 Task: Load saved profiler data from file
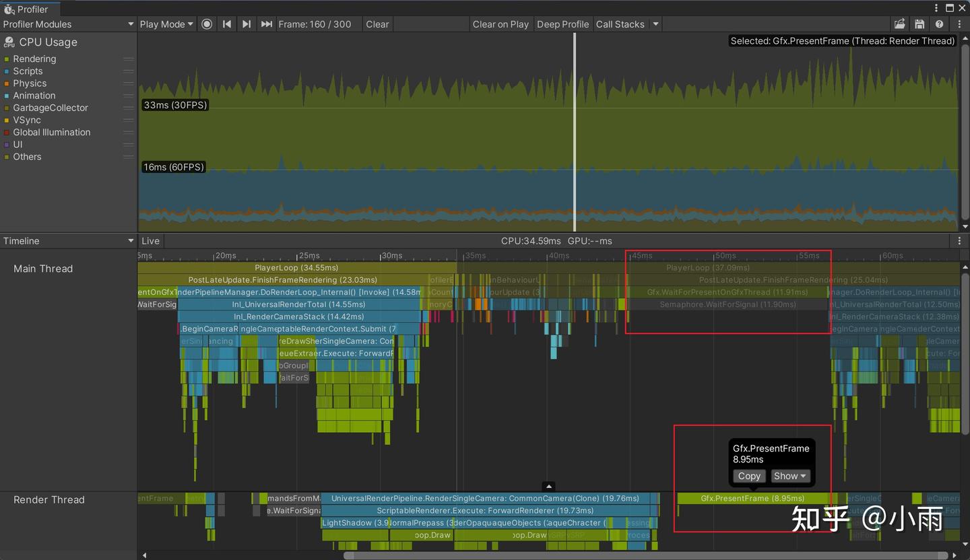pos(900,24)
